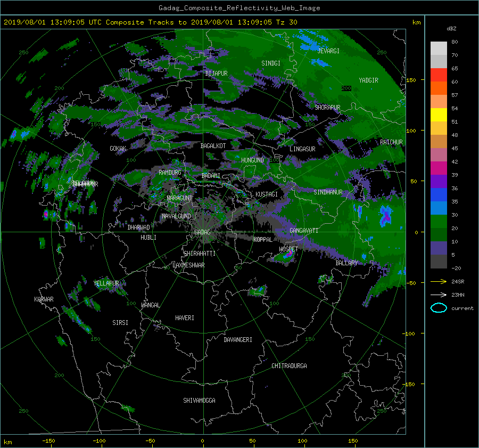The width and height of the screenshot is (479, 448).
Task: Click the intense storm cell east of Sindhanur
Action: (386, 216)
